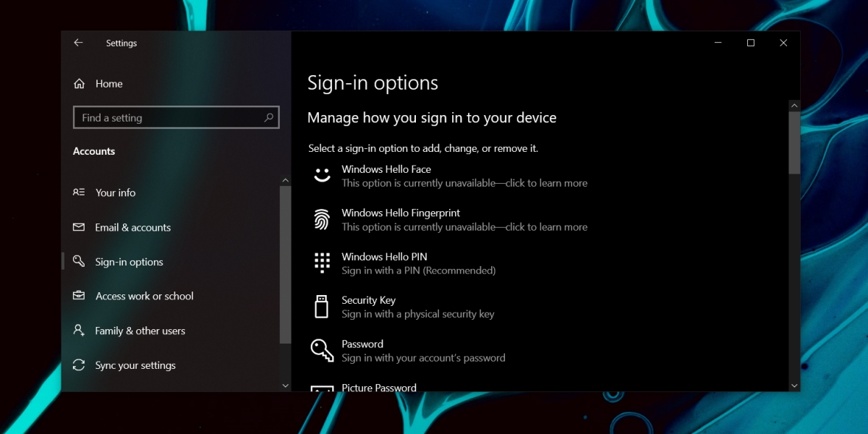Click main pane scrollbar down arrow
Image resolution: width=868 pixels, height=434 pixels.
tap(794, 386)
